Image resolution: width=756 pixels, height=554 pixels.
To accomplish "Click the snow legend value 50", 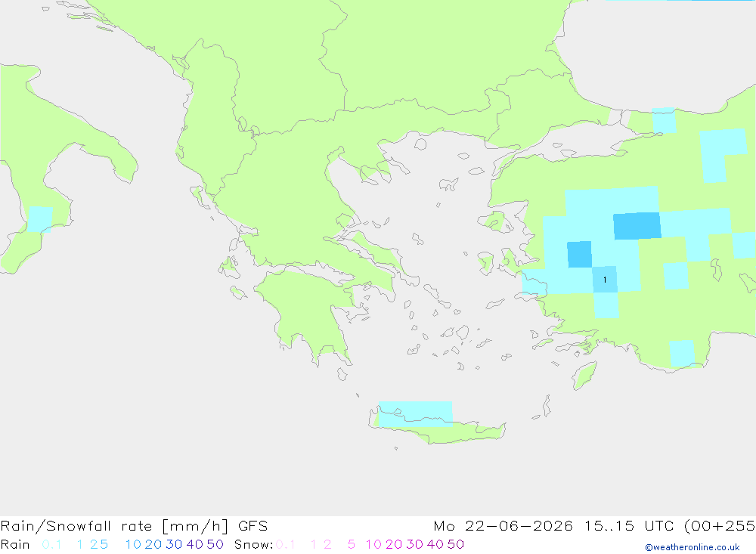I will (x=456, y=544).
